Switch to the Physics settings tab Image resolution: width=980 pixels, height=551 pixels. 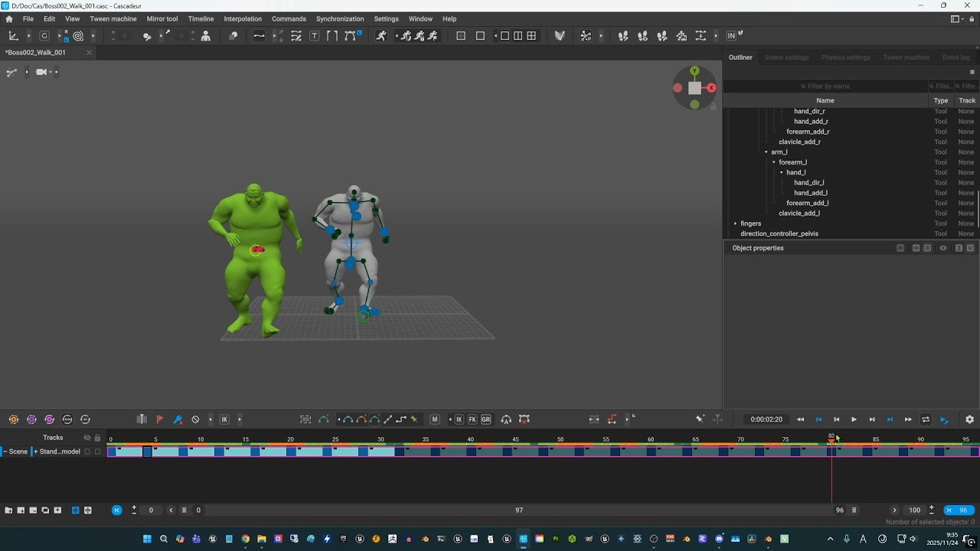click(x=845, y=57)
